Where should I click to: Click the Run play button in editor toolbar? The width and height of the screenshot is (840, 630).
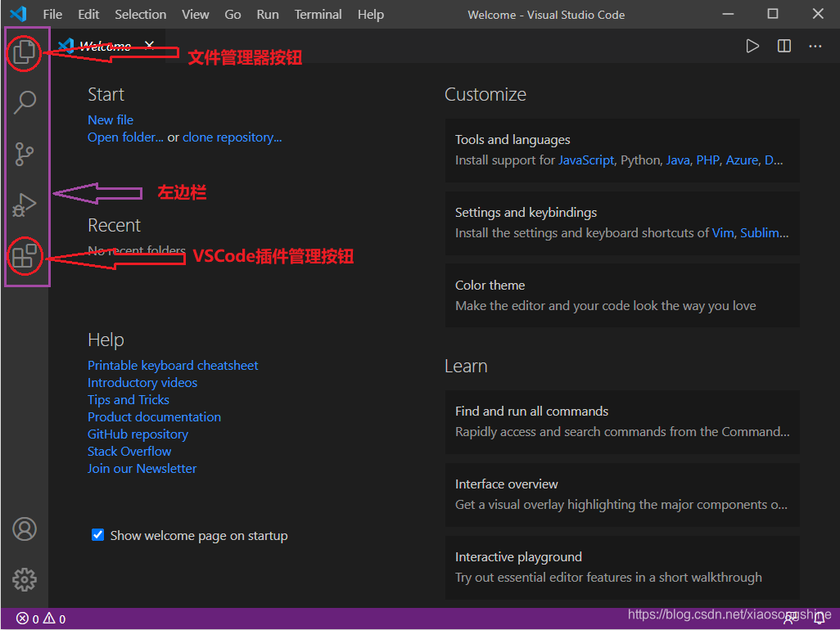[x=752, y=46]
